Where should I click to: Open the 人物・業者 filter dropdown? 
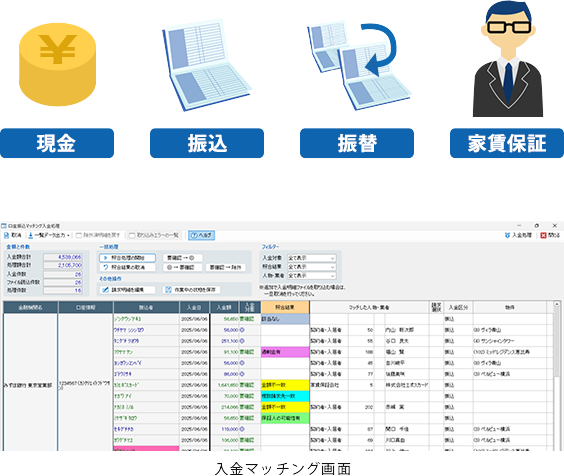point(311,276)
